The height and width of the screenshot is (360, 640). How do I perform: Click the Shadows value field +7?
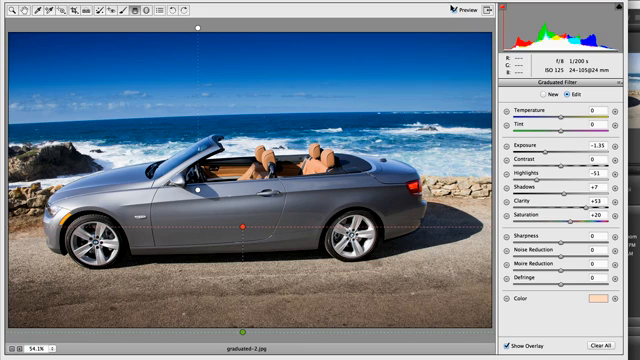tap(598, 187)
